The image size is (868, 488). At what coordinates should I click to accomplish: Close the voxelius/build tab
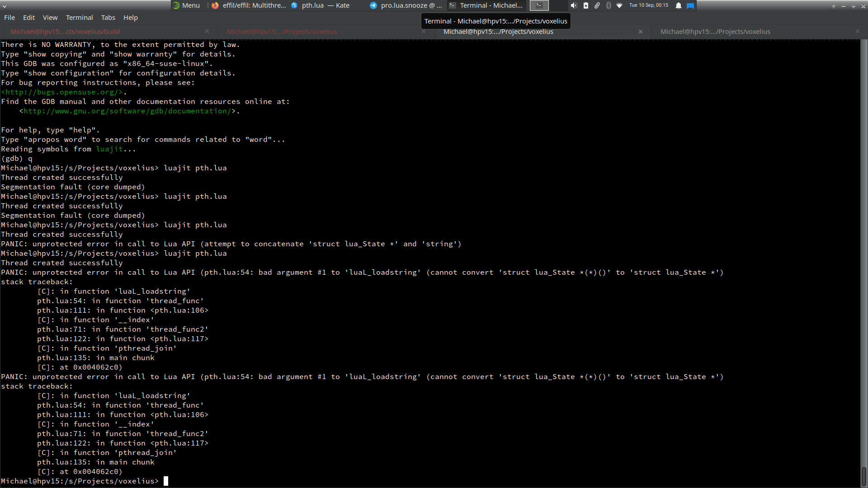(x=207, y=32)
